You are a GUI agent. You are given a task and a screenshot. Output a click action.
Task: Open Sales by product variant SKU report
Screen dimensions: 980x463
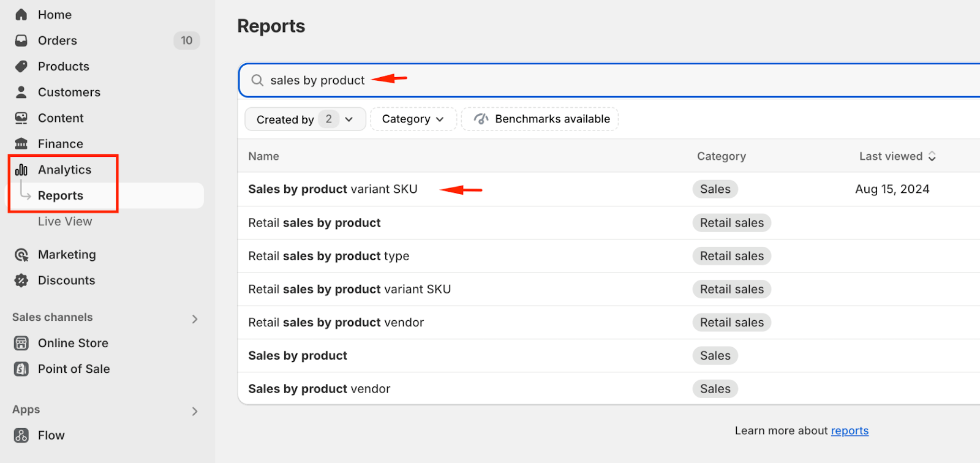point(333,189)
